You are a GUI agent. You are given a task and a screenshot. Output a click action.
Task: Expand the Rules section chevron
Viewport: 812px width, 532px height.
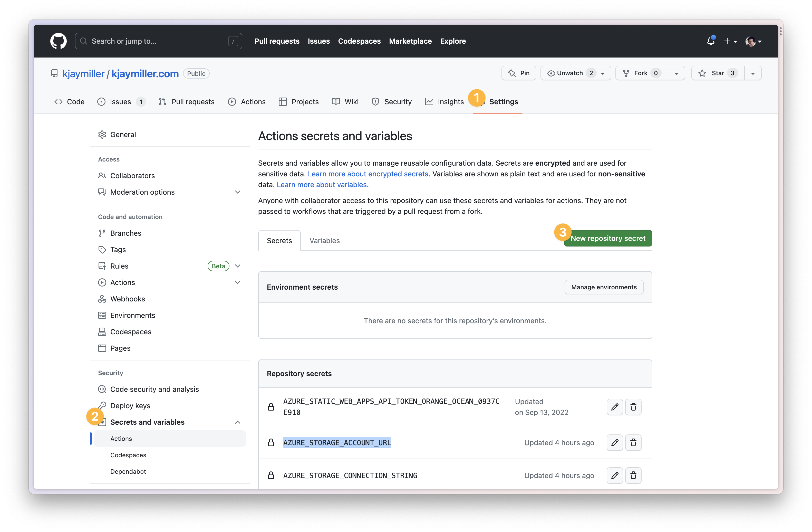click(x=237, y=266)
